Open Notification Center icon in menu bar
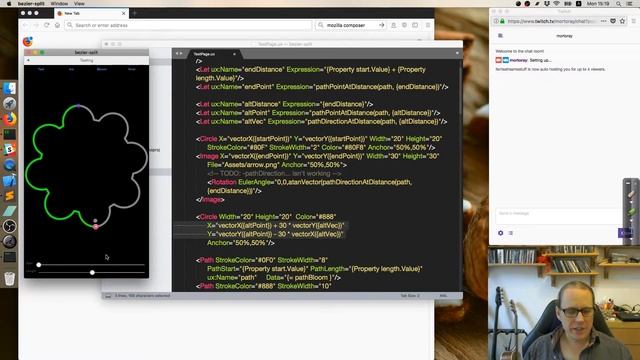 [x=630, y=3]
